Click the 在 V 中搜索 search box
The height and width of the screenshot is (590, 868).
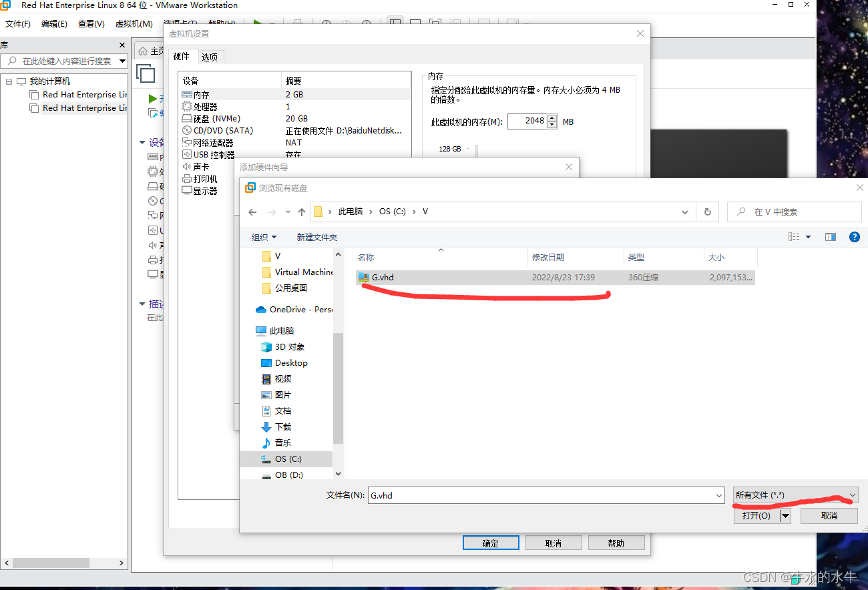click(795, 212)
